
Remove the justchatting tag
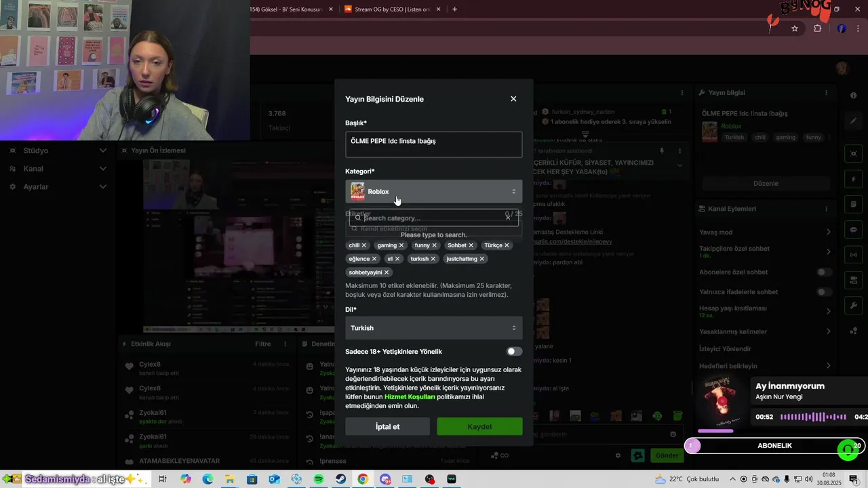click(x=482, y=259)
